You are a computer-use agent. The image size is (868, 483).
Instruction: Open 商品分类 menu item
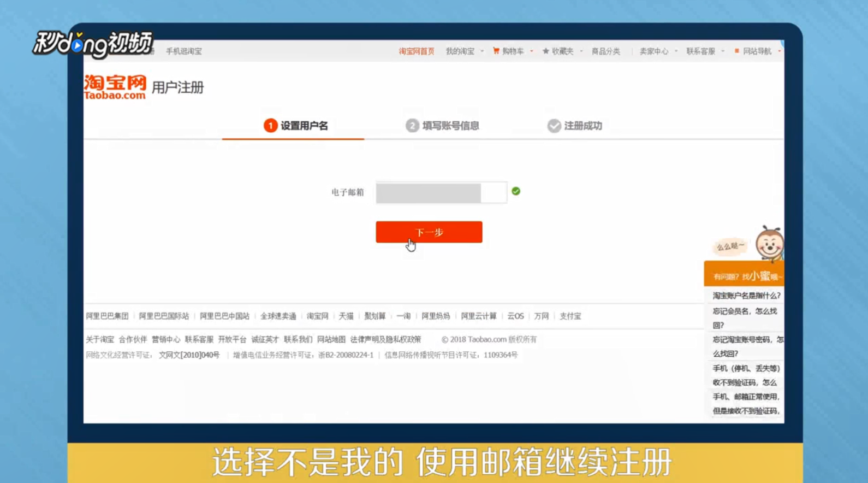point(605,51)
